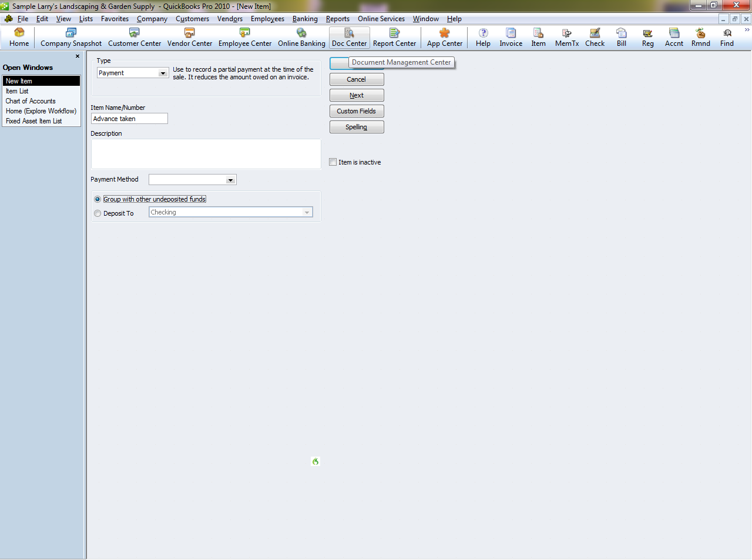Click into the Description text box

point(206,154)
